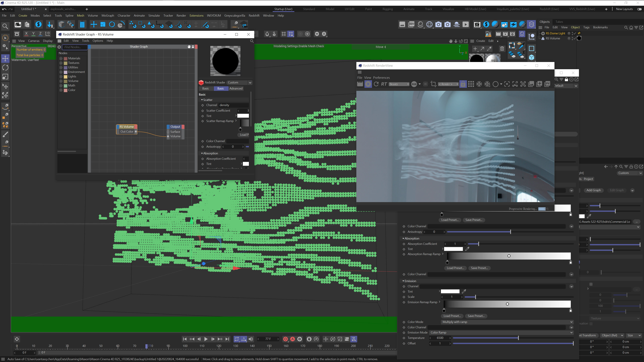Toggle the RT real-time render icon
The height and width of the screenshot is (362, 644).
[x=384, y=84]
